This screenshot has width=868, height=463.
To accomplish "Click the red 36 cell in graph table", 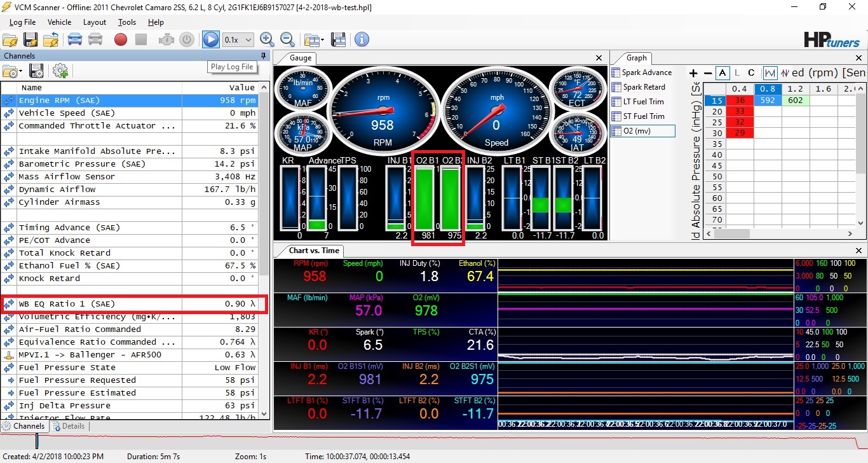I will 739,100.
